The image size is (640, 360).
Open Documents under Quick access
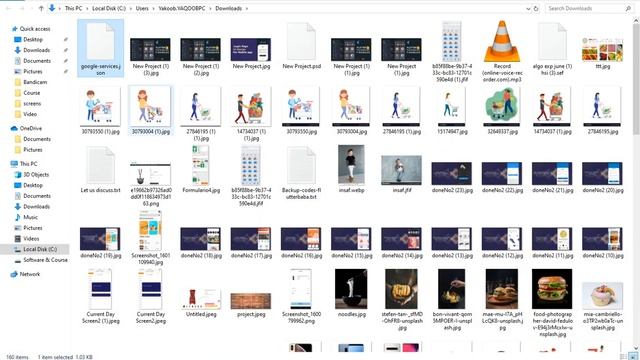(x=37, y=61)
